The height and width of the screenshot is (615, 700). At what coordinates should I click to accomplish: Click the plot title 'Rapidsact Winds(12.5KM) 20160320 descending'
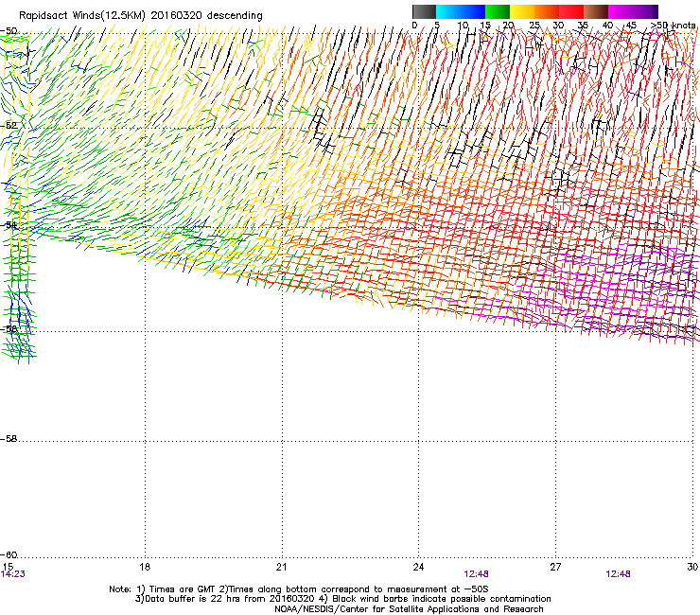[x=141, y=15]
